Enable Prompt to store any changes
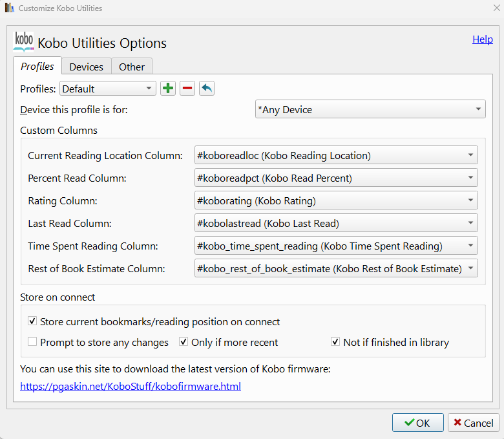Image resolution: width=504 pixels, height=439 pixels. pyautogui.click(x=33, y=342)
